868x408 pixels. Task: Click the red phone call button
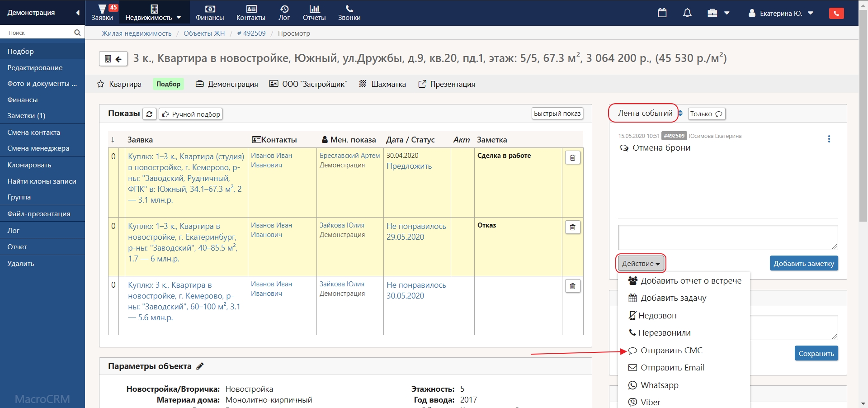click(836, 13)
